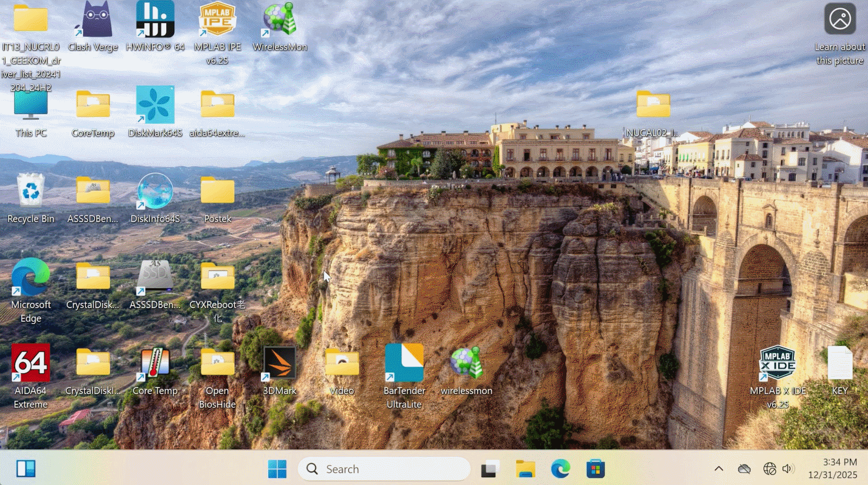Click the Learn about this picture icon
Screen dimensions: 868x485
(x=840, y=20)
